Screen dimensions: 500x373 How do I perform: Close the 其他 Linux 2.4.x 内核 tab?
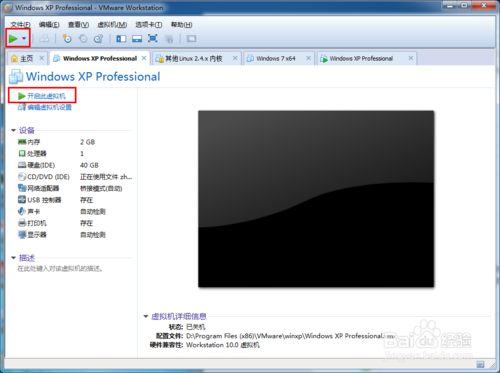(235, 58)
